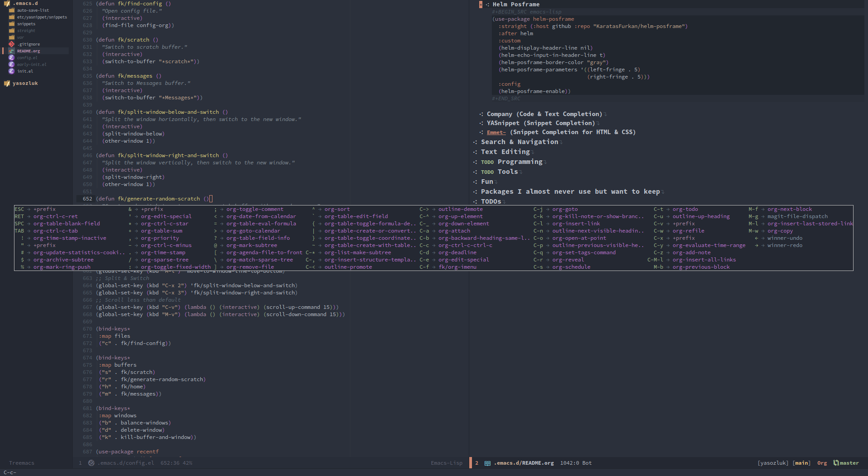Click the master branch label in modeline
The image size is (868, 476).
(849, 463)
